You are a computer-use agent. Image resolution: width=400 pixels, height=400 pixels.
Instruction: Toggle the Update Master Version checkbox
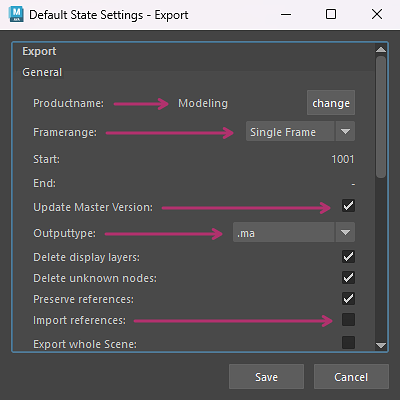(348, 206)
